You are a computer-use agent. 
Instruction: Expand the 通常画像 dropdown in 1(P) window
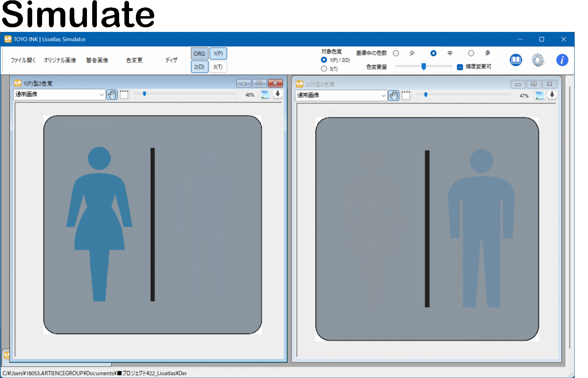[102, 94]
